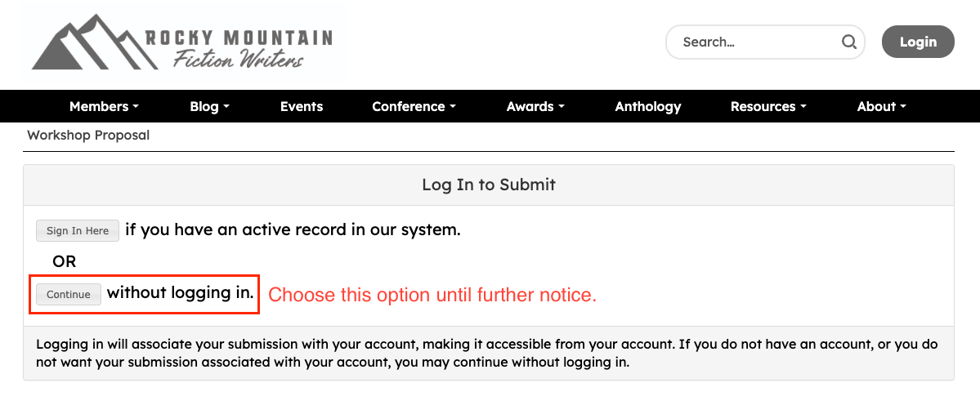Navigate to the Anthology page
This screenshot has height=414, width=980.
pyautogui.click(x=648, y=106)
